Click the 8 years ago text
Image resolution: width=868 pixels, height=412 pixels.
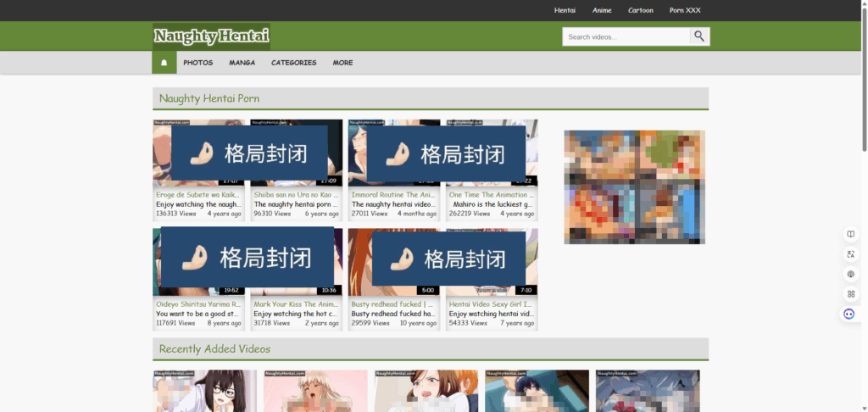coord(224,323)
